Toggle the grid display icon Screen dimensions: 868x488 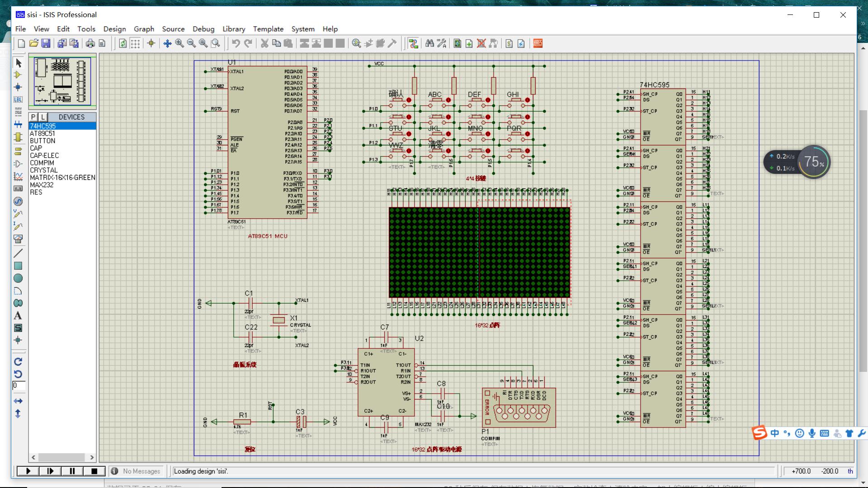click(135, 43)
